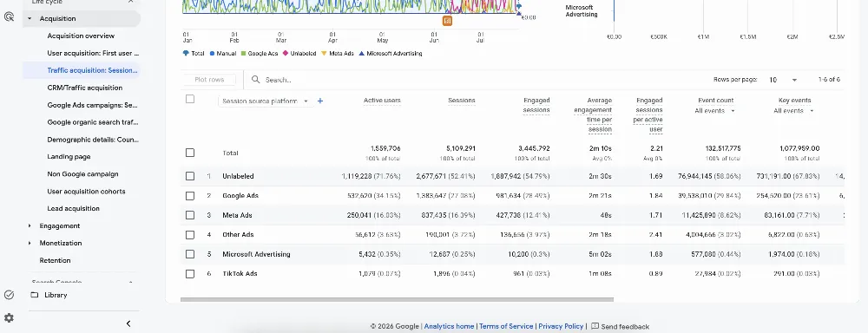
Task: Click the TikTok Ads row label
Action: pos(240,274)
